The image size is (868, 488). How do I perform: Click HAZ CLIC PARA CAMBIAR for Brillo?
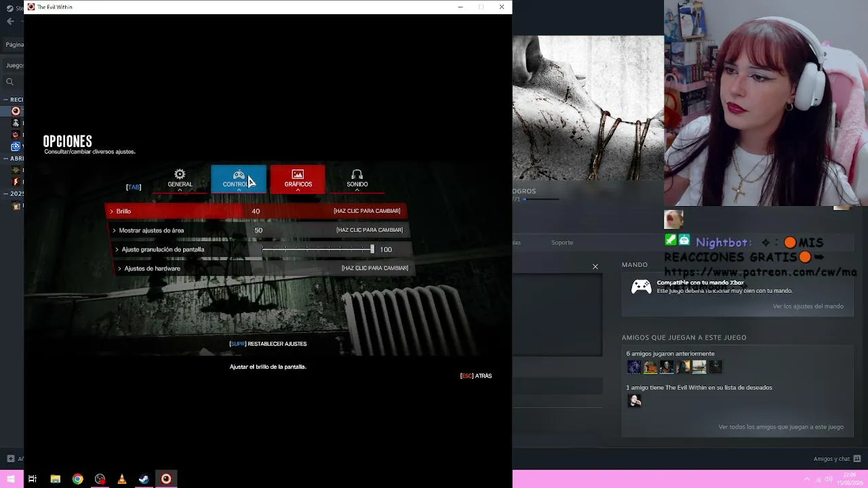pyautogui.click(x=367, y=211)
